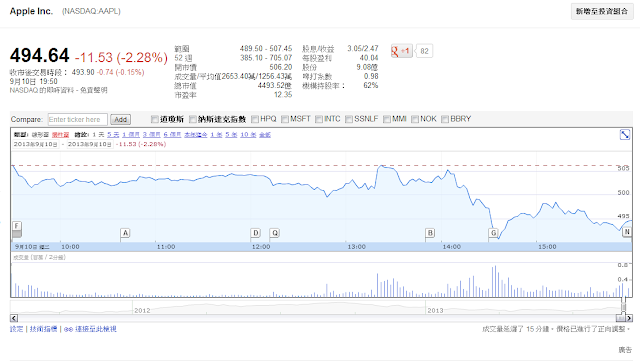Click the horizontal timeline scrollbar track

tap(317, 318)
